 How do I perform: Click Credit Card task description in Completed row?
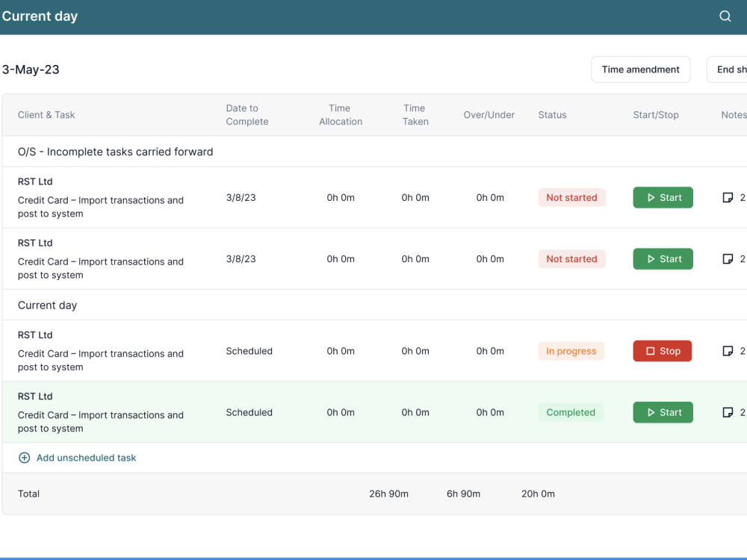[x=101, y=421]
